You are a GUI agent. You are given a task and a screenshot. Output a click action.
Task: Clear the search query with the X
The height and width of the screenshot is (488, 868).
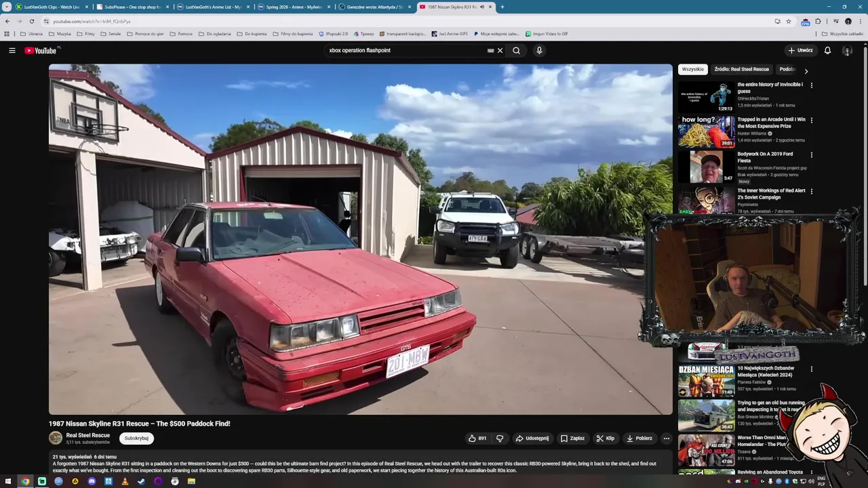point(500,50)
